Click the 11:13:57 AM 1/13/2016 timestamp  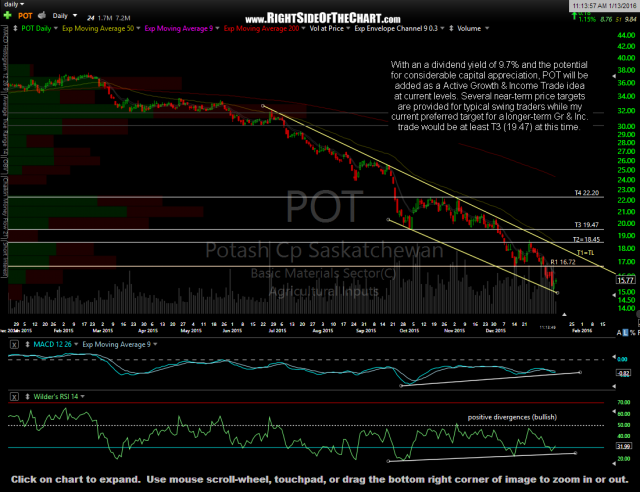click(x=604, y=6)
